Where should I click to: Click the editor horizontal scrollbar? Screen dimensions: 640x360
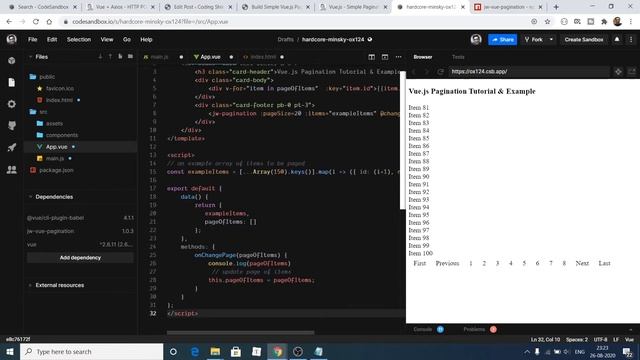click(x=240, y=332)
